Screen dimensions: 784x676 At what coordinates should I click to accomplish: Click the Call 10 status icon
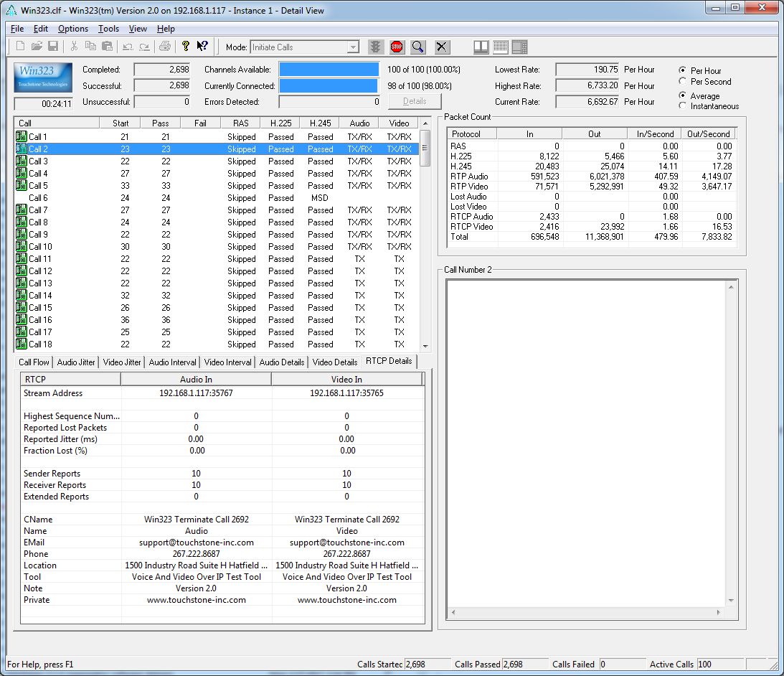pos(21,246)
